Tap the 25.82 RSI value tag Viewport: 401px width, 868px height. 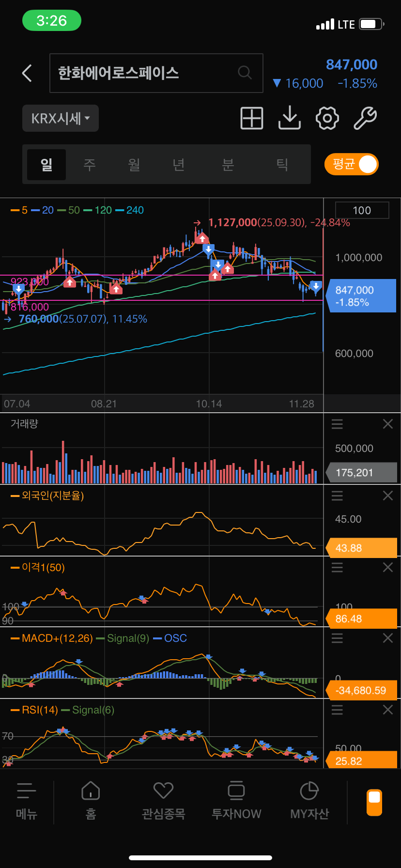coord(361,760)
